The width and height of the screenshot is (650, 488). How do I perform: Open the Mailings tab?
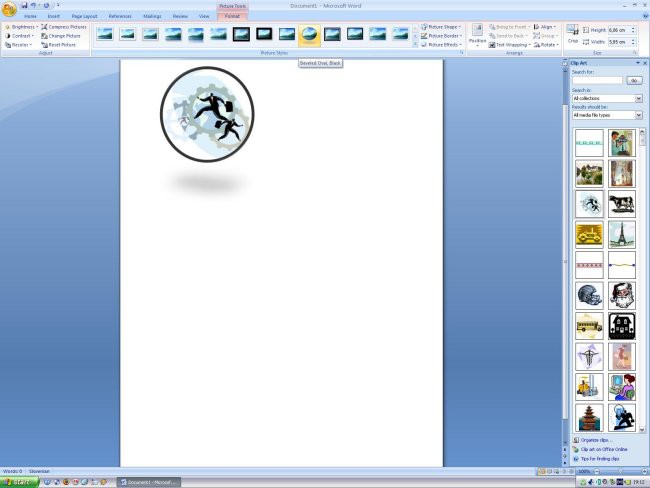point(152,16)
